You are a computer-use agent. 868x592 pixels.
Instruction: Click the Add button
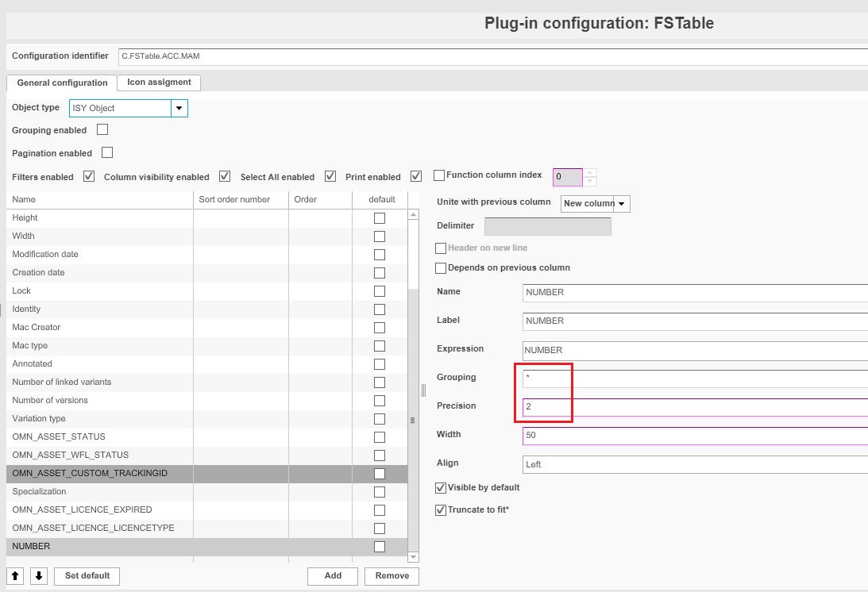tap(333, 576)
